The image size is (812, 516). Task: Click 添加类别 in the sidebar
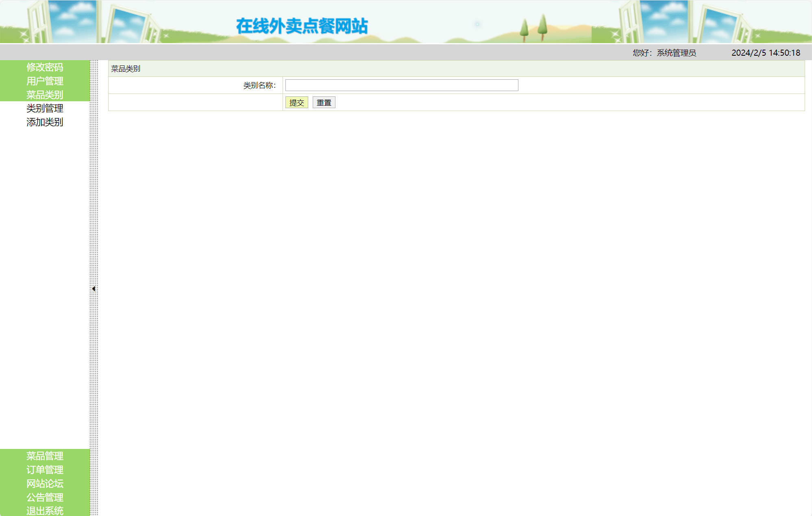(45, 122)
